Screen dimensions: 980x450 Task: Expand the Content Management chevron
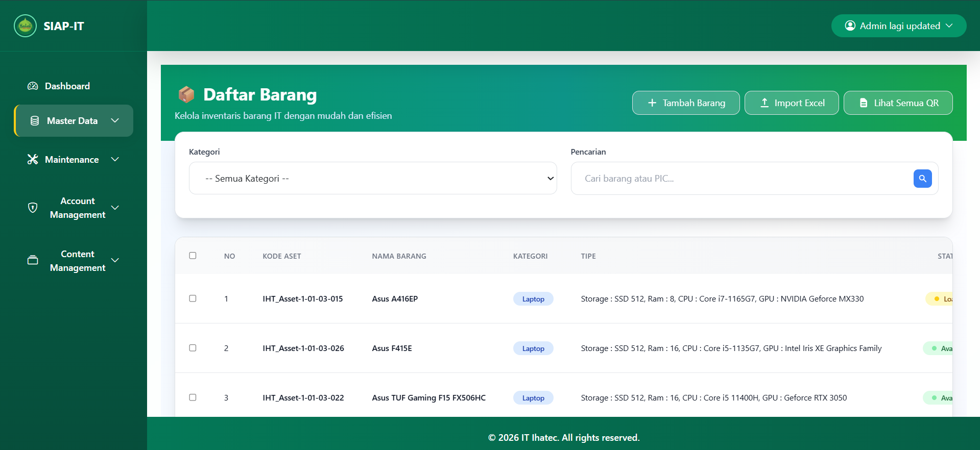[x=115, y=260]
